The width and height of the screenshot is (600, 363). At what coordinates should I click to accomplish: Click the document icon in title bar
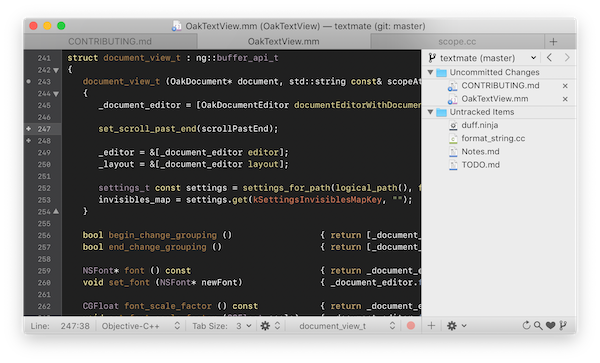176,26
